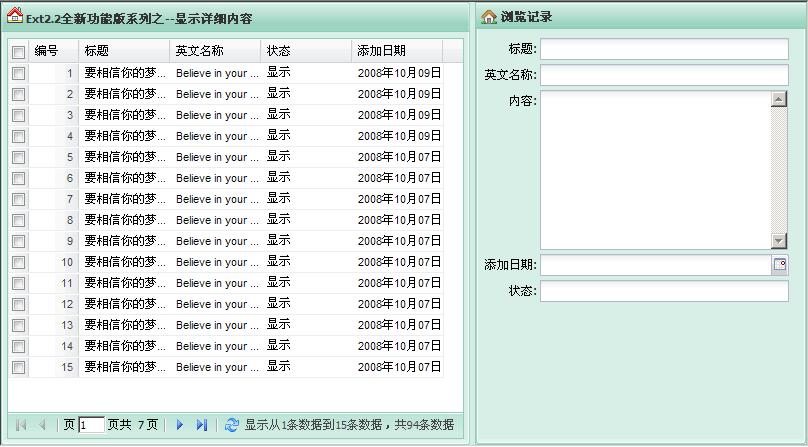Viewport: 808px width, 447px height.
Task: Check the checkbox for row 1
Action: coord(19,73)
